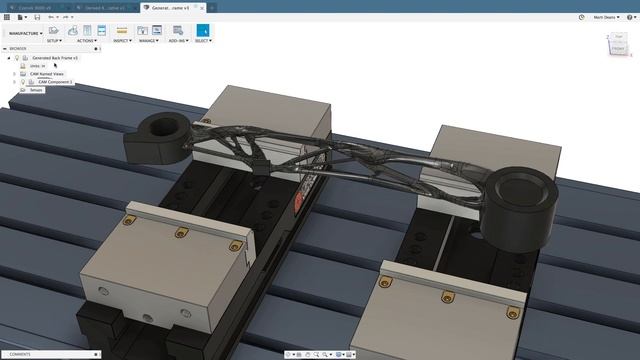640x360 pixels.
Task: Open the Task Manager icon in Manage
Action: click(157, 30)
